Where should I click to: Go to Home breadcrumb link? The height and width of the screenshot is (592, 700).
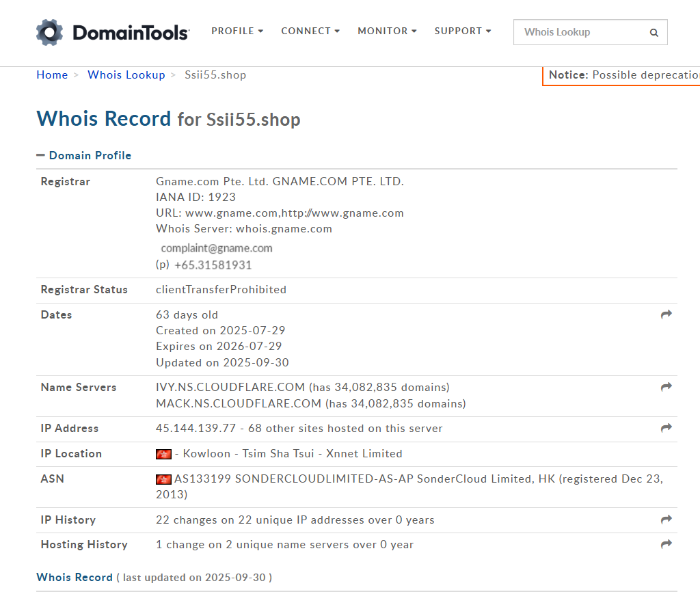[x=52, y=75]
